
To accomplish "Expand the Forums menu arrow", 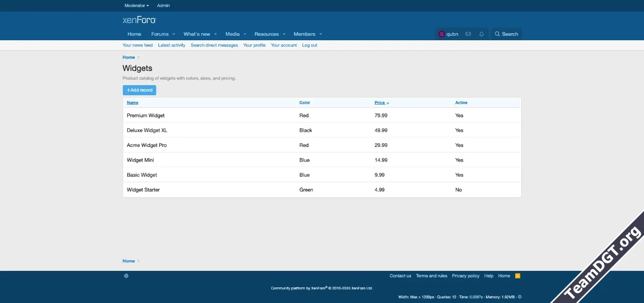I will point(174,34).
